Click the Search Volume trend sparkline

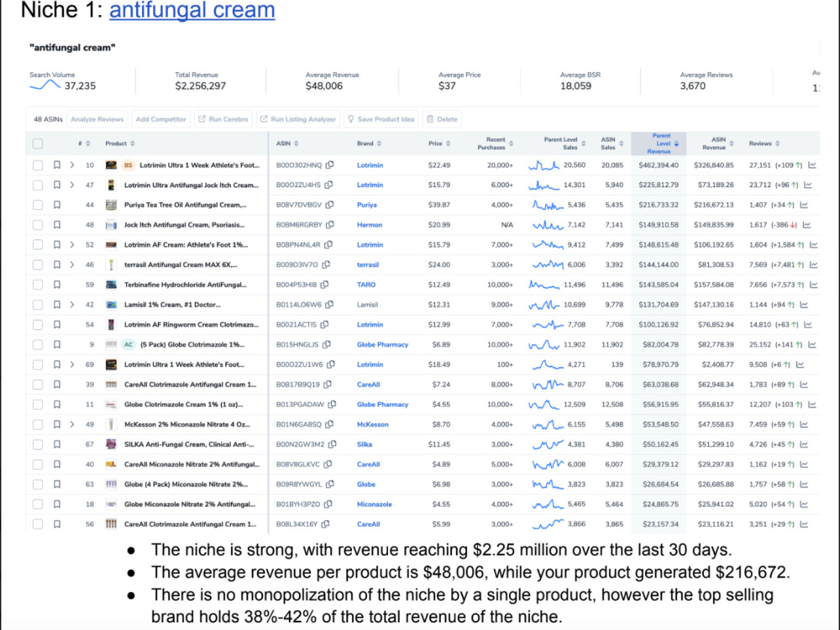click(x=45, y=85)
